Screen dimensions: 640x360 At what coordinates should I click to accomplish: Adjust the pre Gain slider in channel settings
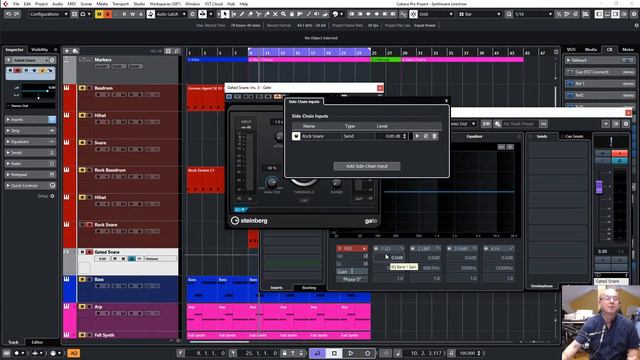[x=352, y=271]
